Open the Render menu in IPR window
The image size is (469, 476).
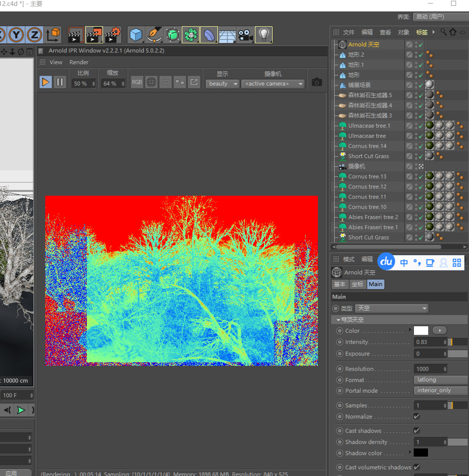click(x=79, y=62)
